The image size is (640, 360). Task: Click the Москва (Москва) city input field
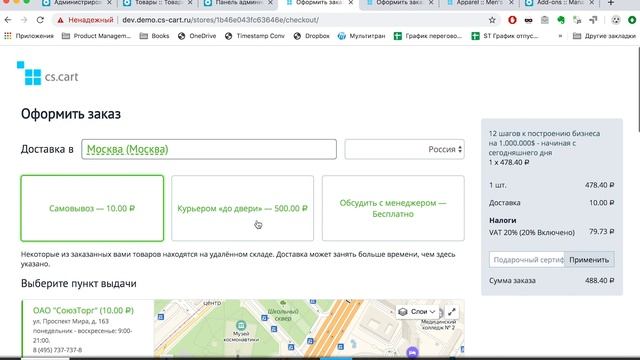pyautogui.click(x=209, y=149)
